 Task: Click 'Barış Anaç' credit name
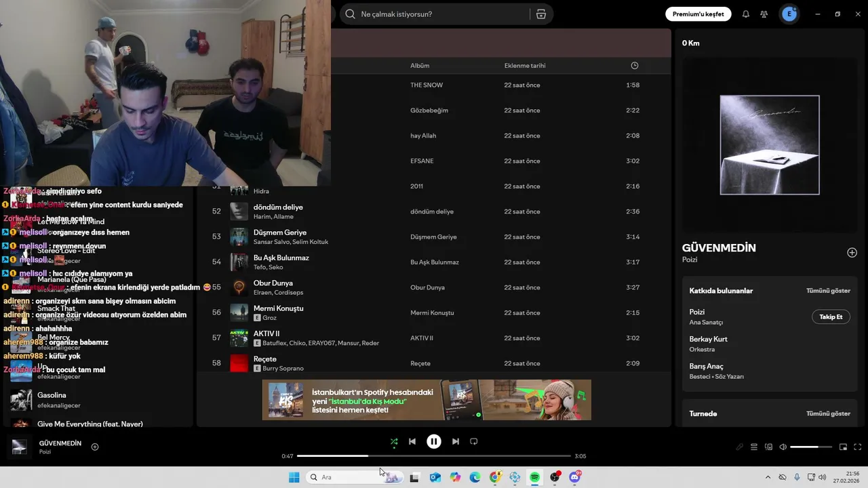click(x=706, y=366)
